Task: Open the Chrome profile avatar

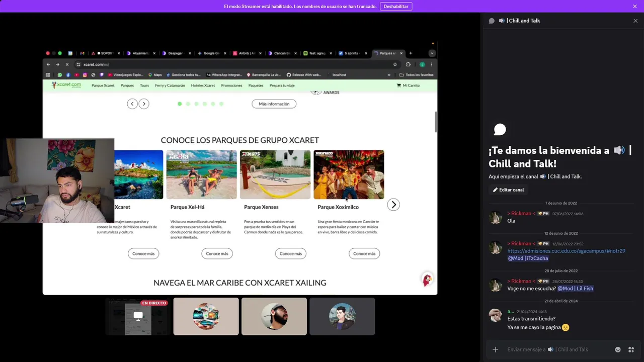Action: coord(422,64)
